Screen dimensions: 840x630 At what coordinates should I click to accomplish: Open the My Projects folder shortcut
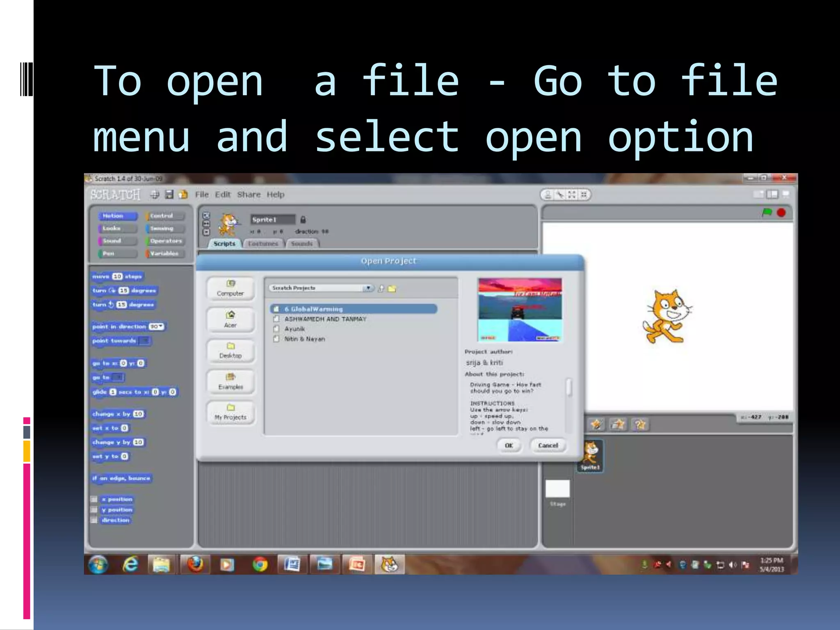pos(231,413)
